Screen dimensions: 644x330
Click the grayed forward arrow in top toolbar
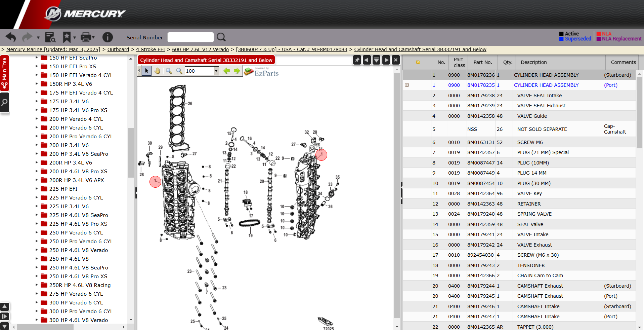(27, 37)
